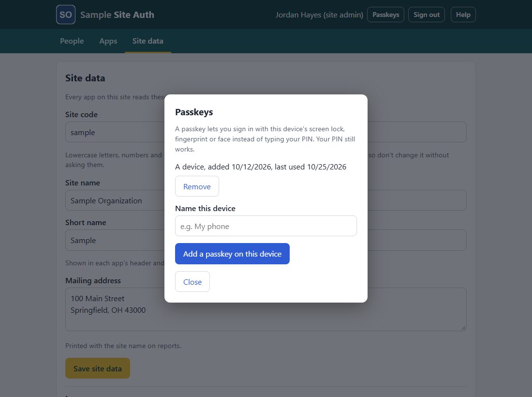
Task: Open the Help page
Action: 463,15
